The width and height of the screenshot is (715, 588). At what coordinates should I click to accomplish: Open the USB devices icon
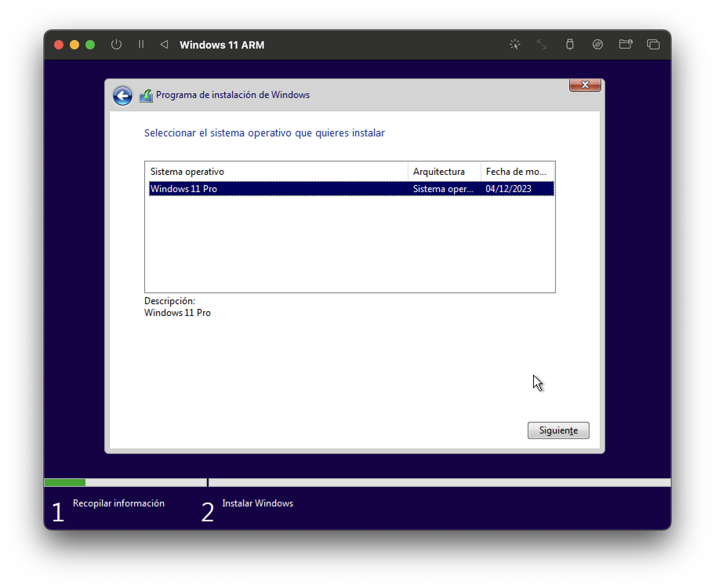point(570,44)
